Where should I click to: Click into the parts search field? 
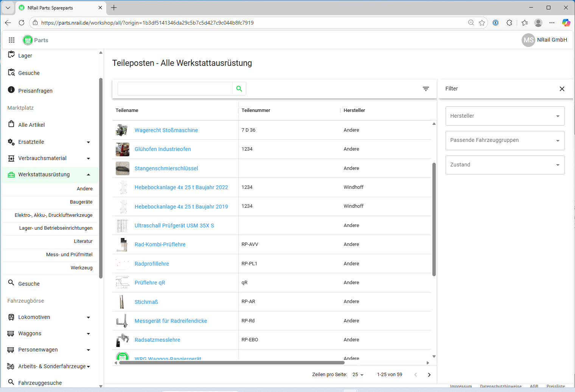click(x=175, y=89)
